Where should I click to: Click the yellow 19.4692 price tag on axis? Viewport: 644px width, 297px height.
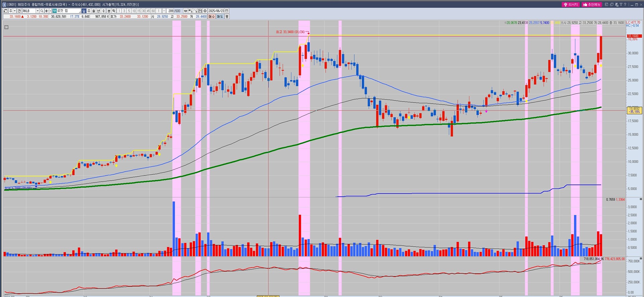click(634, 110)
